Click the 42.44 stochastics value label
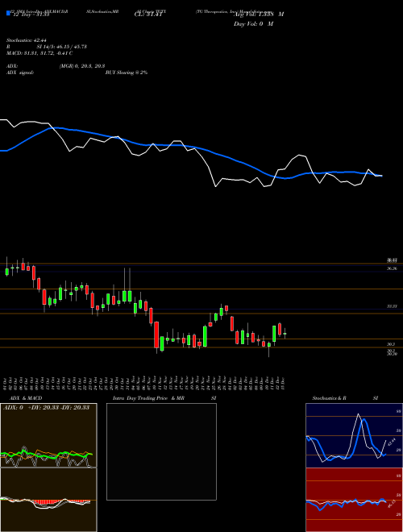 click(392, 443)
